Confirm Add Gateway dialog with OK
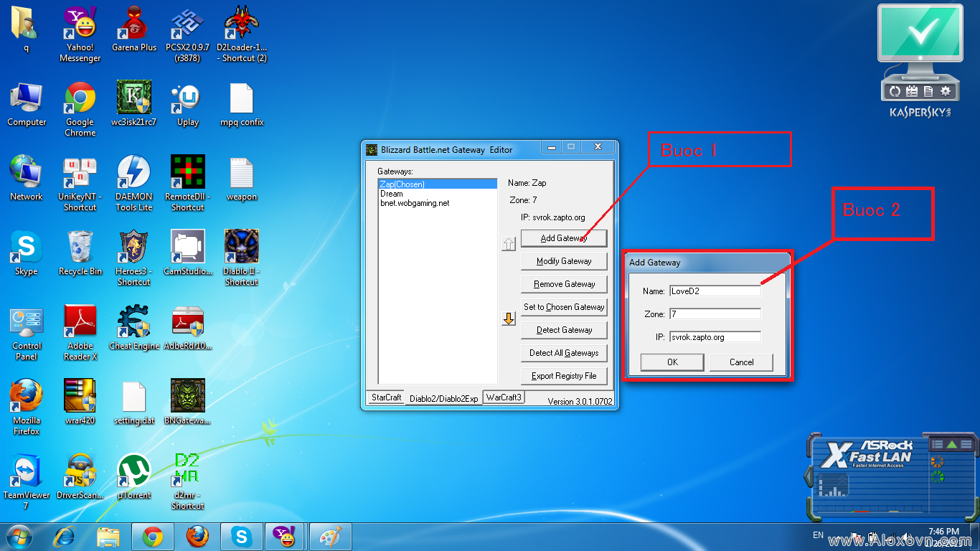Viewport: 980px width, 551px height. (672, 362)
